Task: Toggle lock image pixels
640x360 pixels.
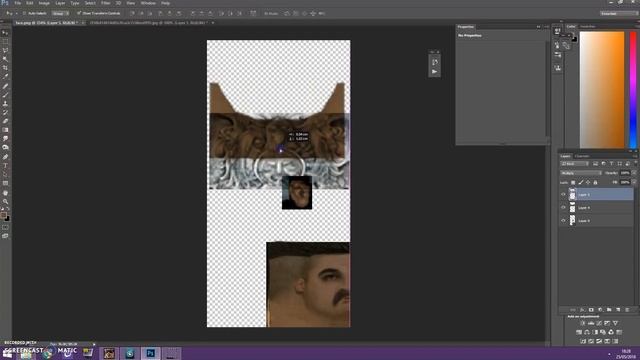Action: coord(580,182)
